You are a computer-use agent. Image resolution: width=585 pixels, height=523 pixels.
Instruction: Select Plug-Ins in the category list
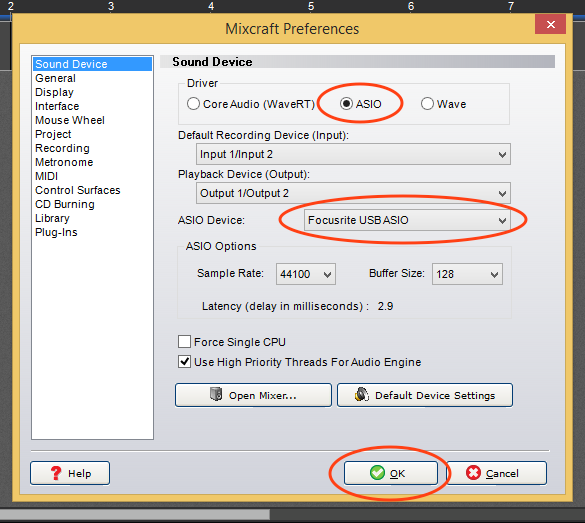click(56, 232)
